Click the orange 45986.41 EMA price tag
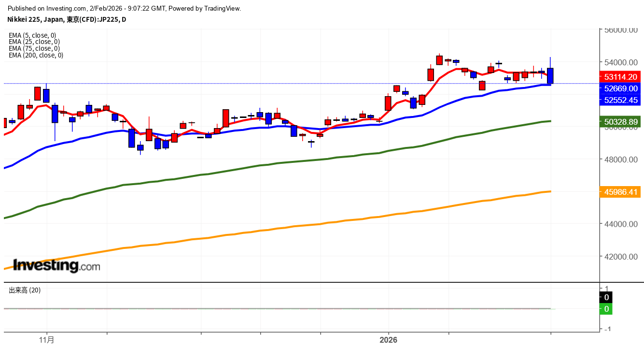 coord(620,192)
